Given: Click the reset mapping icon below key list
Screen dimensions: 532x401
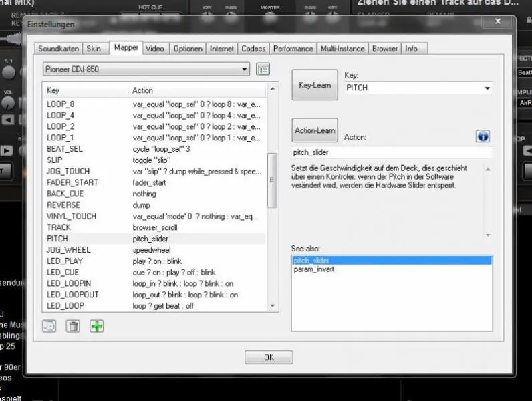Looking at the screenshot, I should (49, 326).
